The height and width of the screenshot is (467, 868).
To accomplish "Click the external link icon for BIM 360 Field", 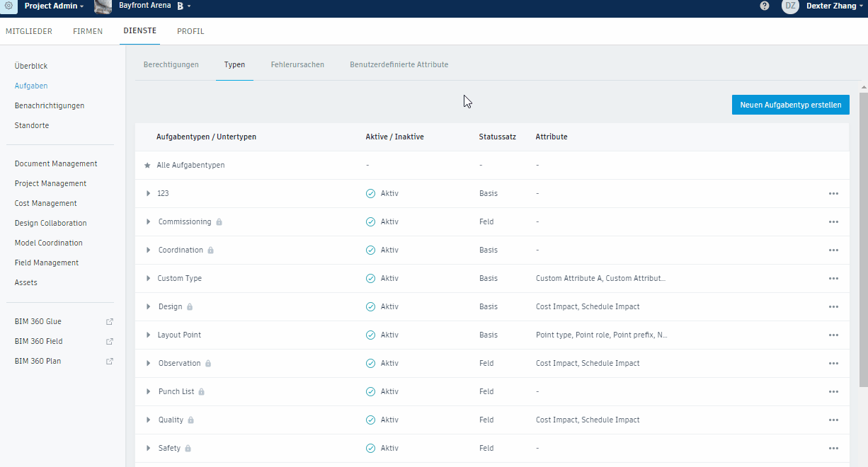I will (110, 341).
